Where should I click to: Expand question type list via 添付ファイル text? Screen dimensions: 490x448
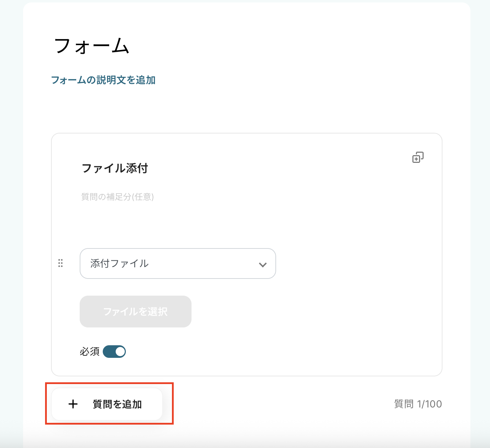(120, 263)
